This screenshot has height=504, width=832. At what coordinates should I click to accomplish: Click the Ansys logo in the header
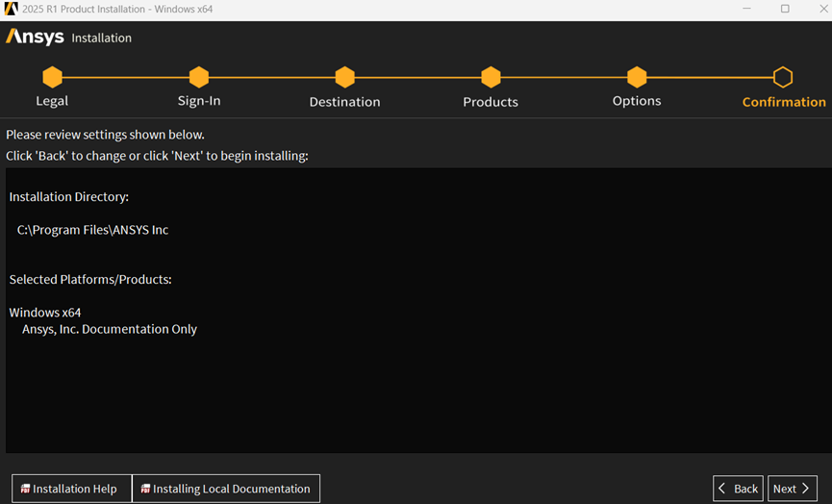35,38
